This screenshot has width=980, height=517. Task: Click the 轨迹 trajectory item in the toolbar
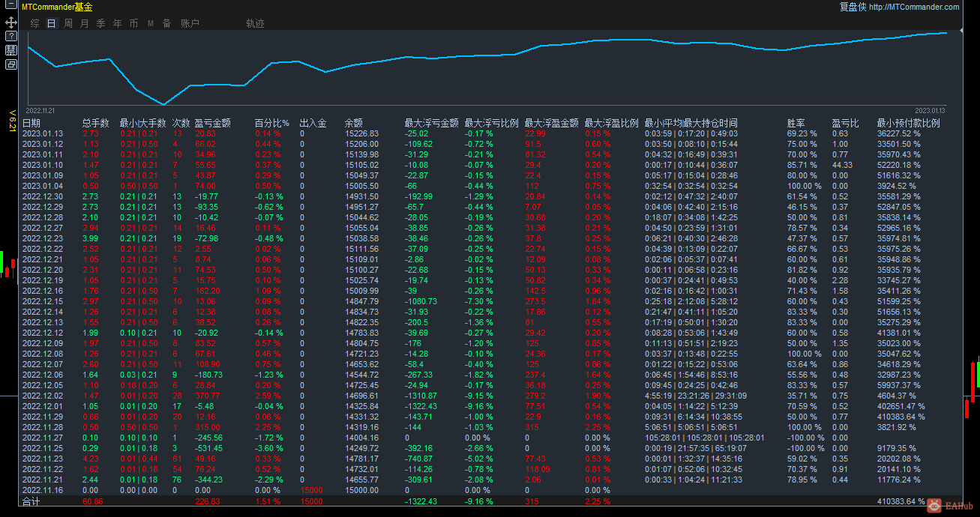click(255, 23)
